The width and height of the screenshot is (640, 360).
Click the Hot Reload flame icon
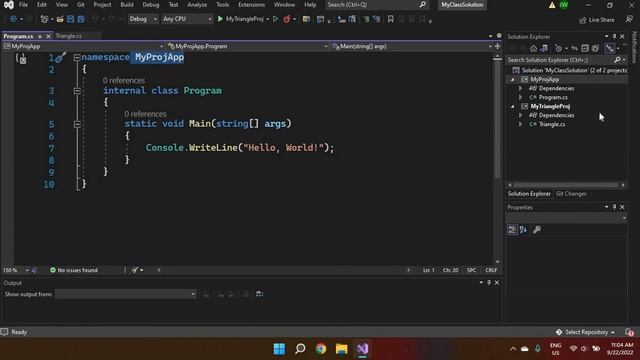click(287, 19)
